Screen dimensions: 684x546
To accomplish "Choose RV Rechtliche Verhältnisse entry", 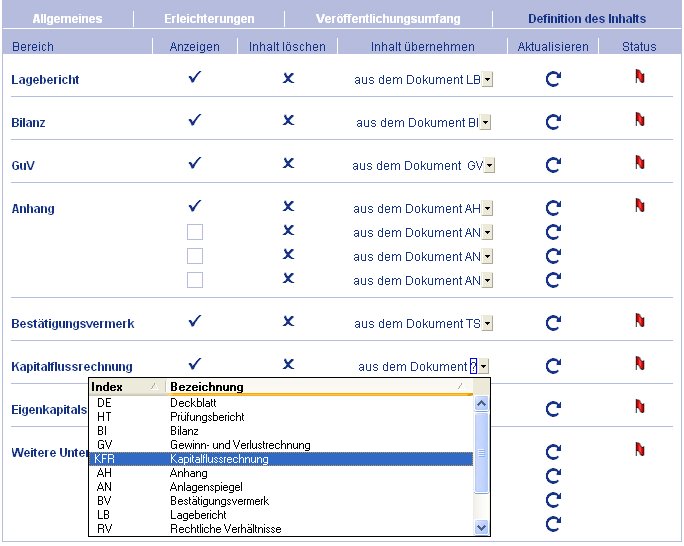I will point(281,529).
